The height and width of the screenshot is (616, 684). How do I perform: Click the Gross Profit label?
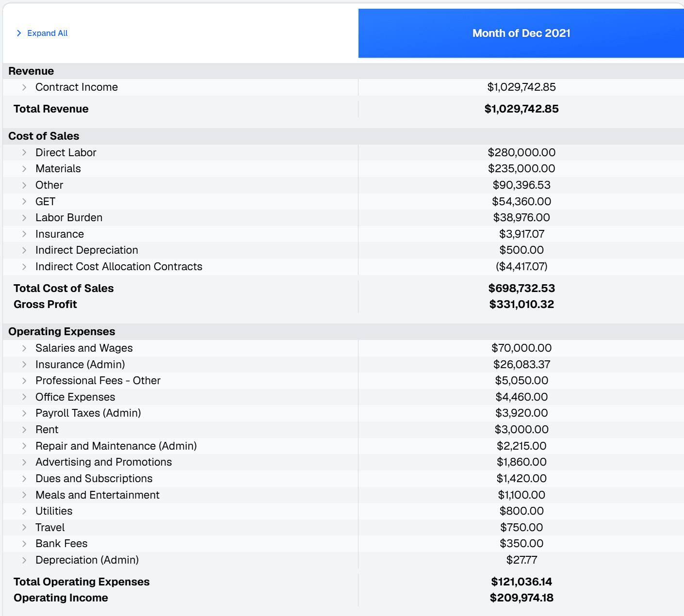click(45, 305)
